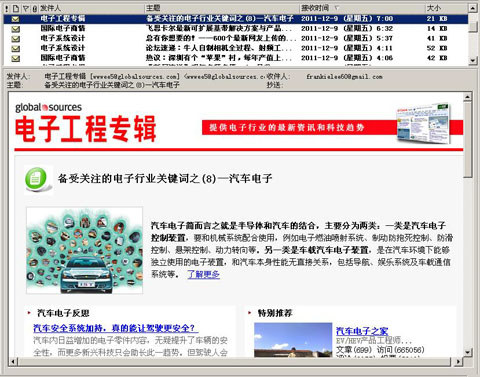Open email 热议：深圳有个苹果村
This screenshot has height=377, width=480.
tap(219, 58)
